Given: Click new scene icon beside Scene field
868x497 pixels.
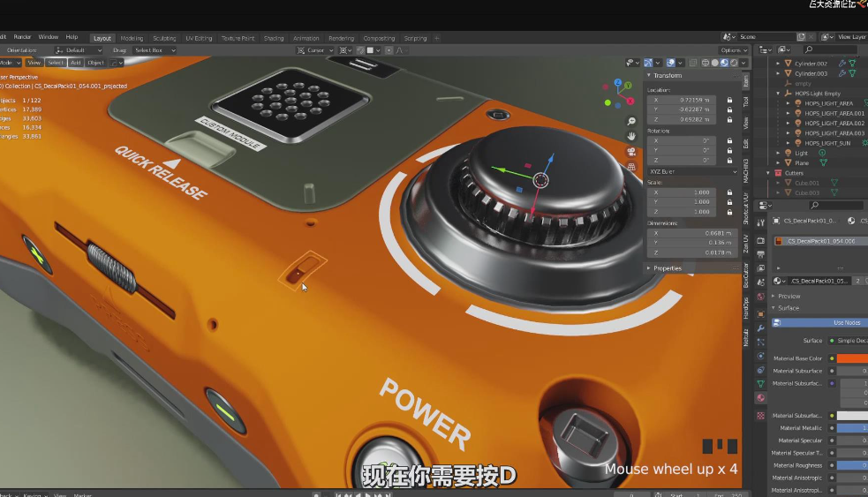Looking at the screenshot, I should click(801, 36).
